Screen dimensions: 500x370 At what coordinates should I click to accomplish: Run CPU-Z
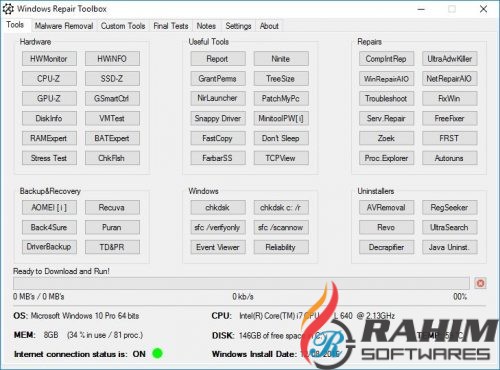pos(49,79)
